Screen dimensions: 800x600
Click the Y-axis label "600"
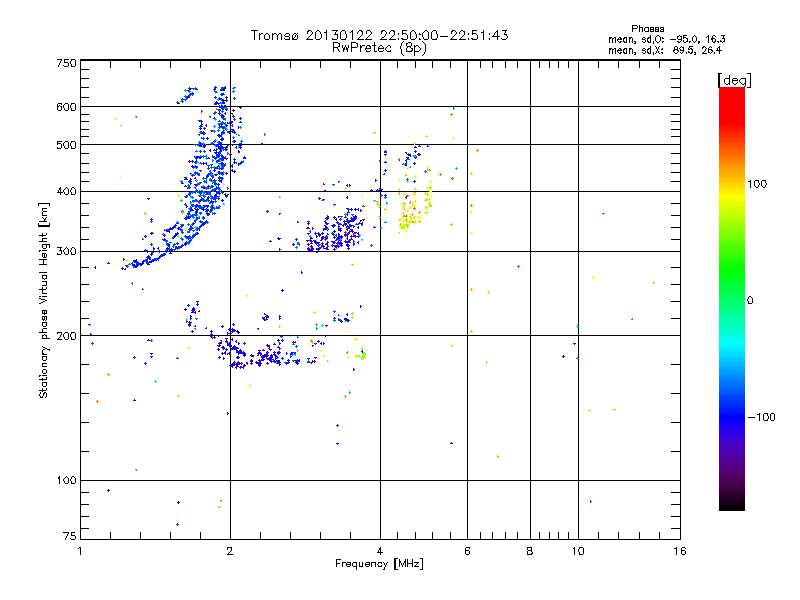click(67, 107)
